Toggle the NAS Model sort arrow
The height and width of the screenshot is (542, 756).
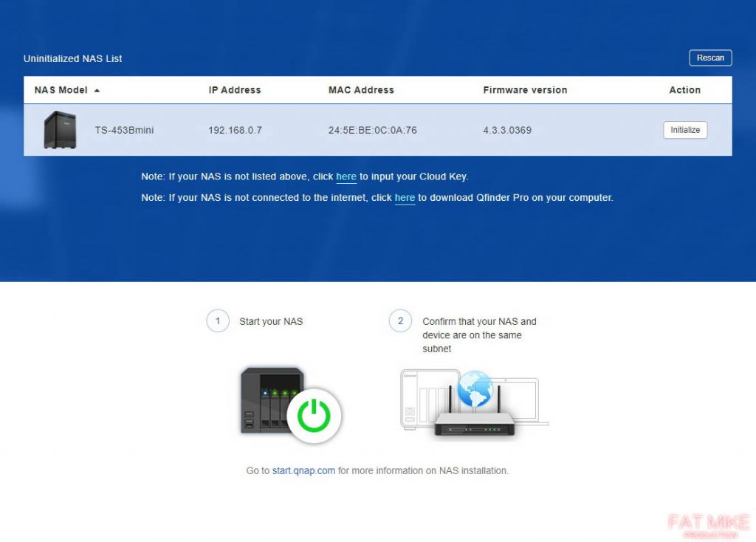tap(97, 90)
